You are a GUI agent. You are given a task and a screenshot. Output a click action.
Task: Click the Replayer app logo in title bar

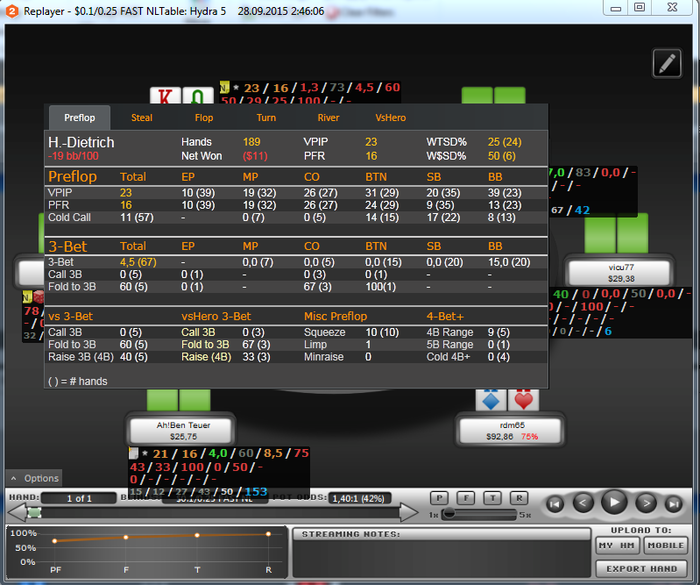click(12, 11)
